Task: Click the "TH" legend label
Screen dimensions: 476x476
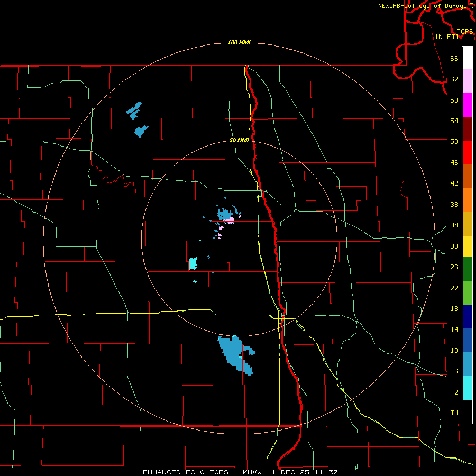Action: pyautogui.click(x=454, y=413)
